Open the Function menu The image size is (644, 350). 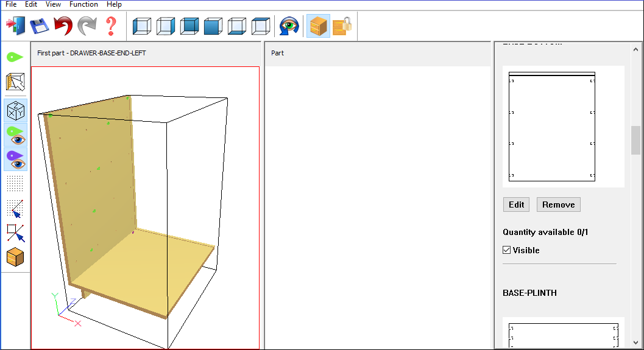click(83, 4)
